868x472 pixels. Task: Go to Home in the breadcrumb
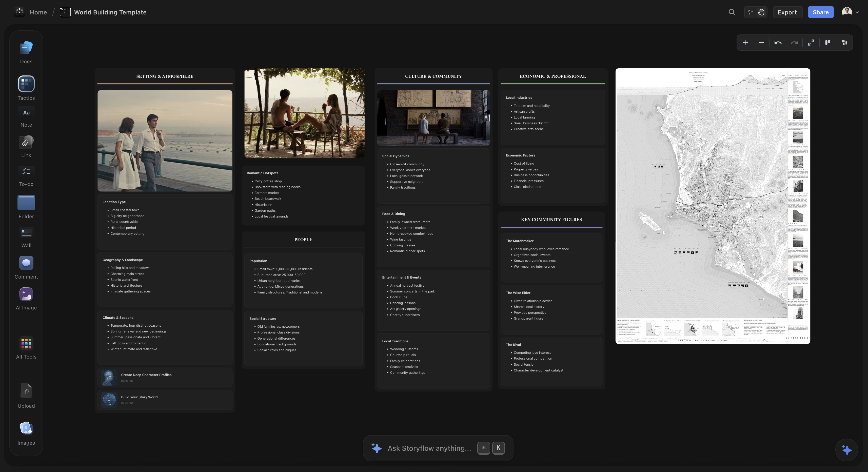click(x=38, y=12)
